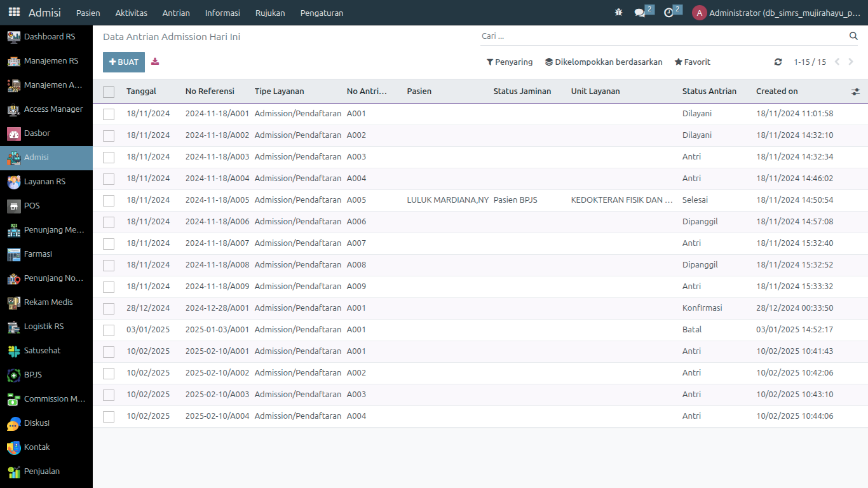Click the refresh list icon
This screenshot has width=868, height=488.
tap(778, 62)
